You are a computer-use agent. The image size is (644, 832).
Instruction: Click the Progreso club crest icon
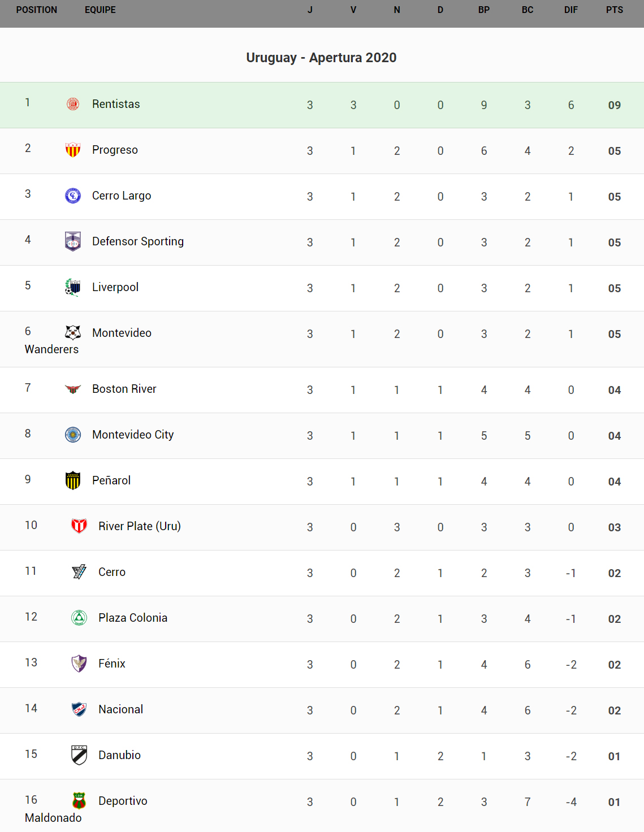pyautogui.click(x=73, y=150)
